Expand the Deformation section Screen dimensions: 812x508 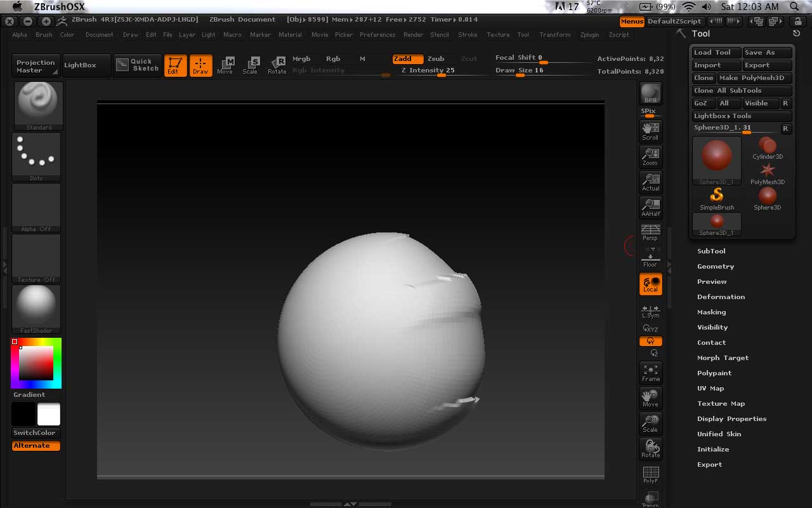point(721,297)
